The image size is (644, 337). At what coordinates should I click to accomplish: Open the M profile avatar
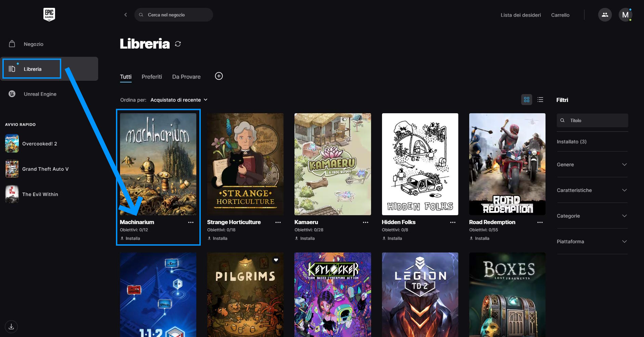coord(625,15)
